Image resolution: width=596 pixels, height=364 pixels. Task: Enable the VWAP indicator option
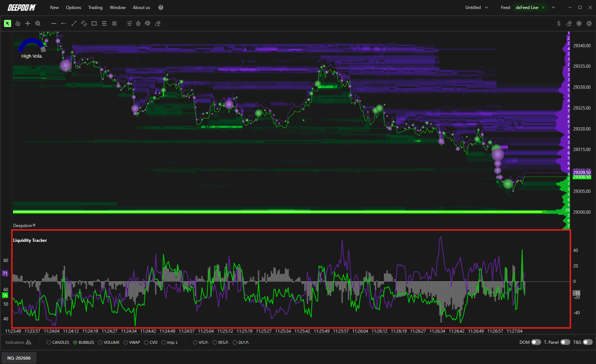(x=132, y=342)
